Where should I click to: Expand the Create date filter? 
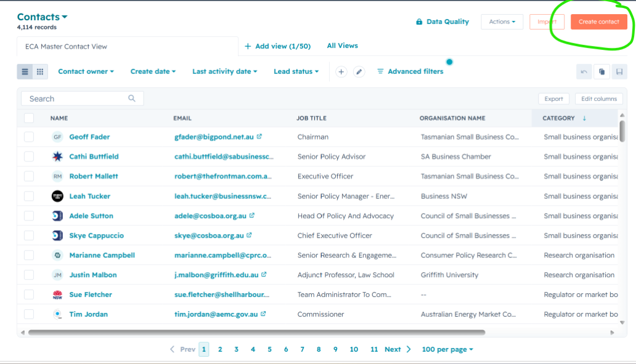(153, 71)
